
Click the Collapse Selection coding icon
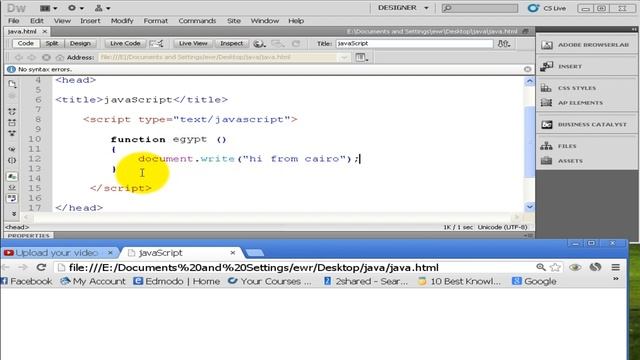pyautogui.click(x=12, y=122)
